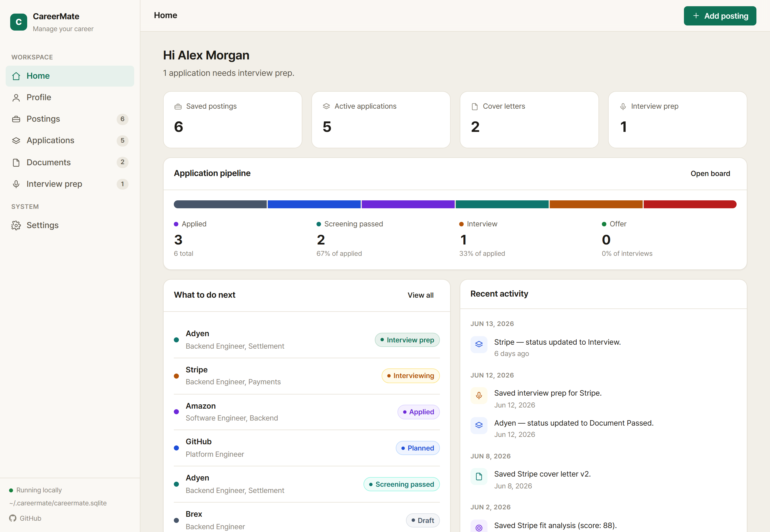The width and height of the screenshot is (770, 532).
Task: Click the Documents file icon in sidebar
Action: 16,162
